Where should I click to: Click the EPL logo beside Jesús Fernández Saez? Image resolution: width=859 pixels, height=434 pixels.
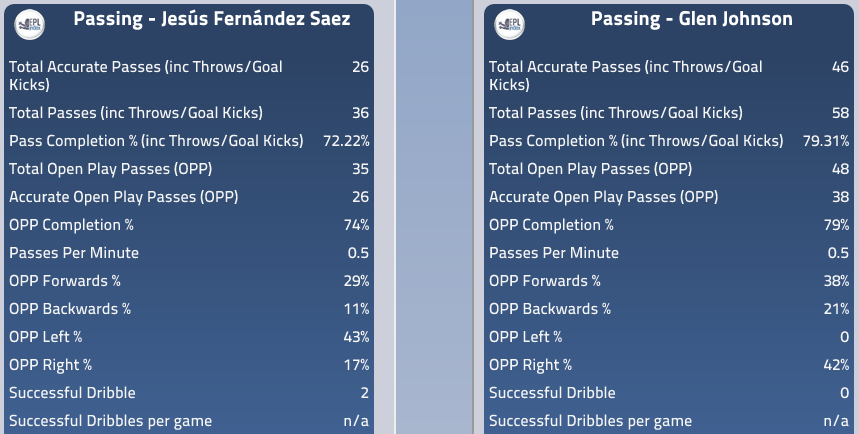tap(31, 25)
